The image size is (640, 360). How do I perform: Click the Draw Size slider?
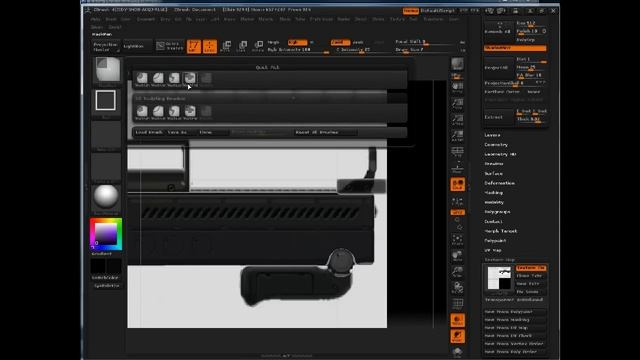click(424, 50)
